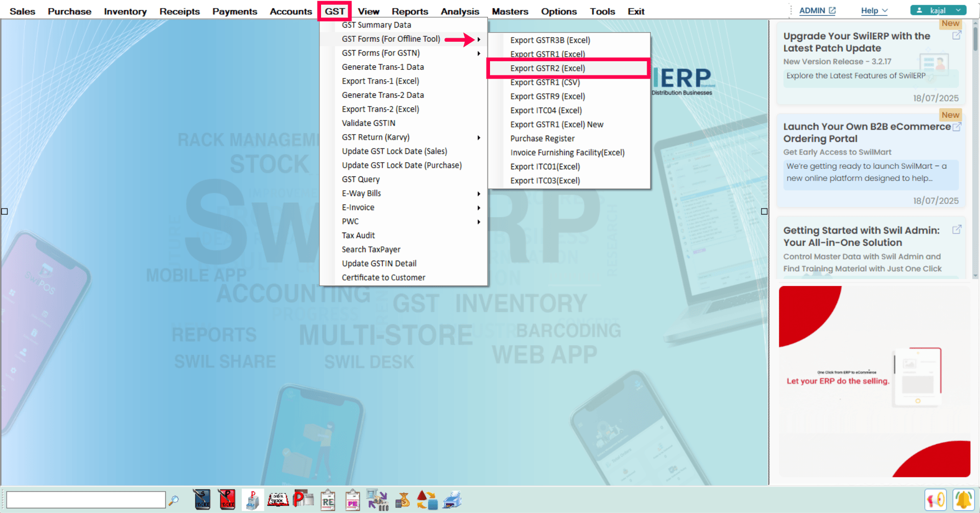Choose Export GSTR9 (Excel)
This screenshot has height=513, width=980.
click(x=569, y=96)
